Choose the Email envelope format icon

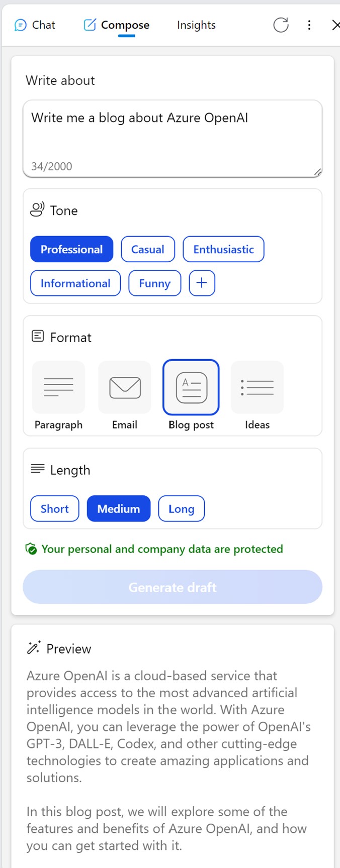[x=124, y=387]
